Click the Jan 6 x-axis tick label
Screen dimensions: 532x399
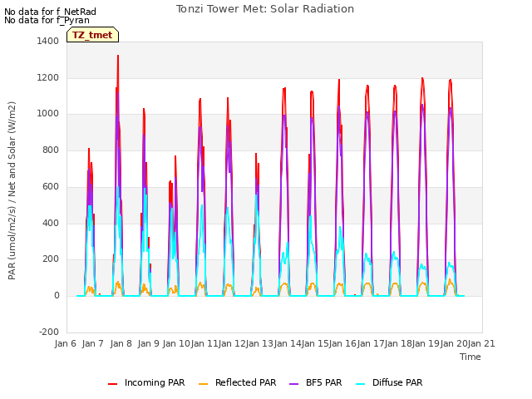(66, 343)
